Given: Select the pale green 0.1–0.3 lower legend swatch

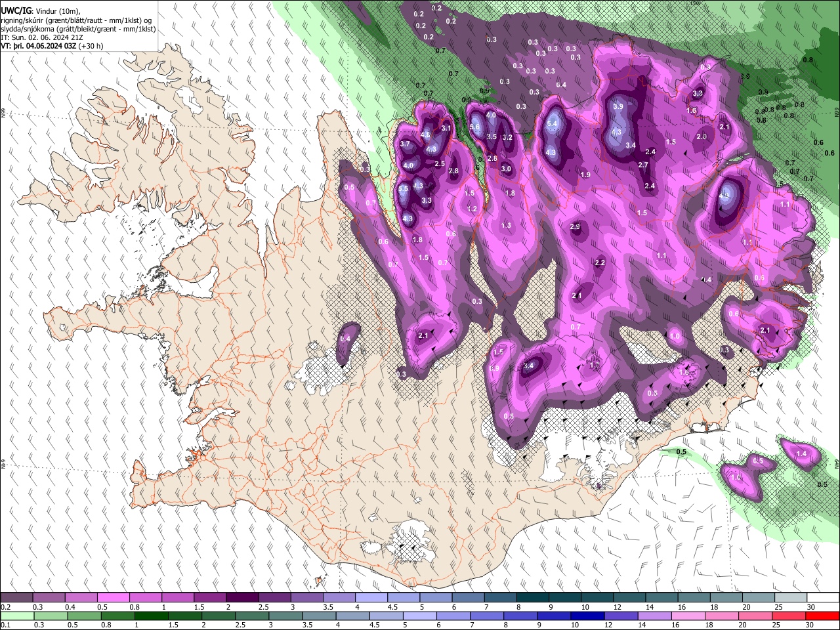Looking at the screenshot, I should (x=16, y=616).
